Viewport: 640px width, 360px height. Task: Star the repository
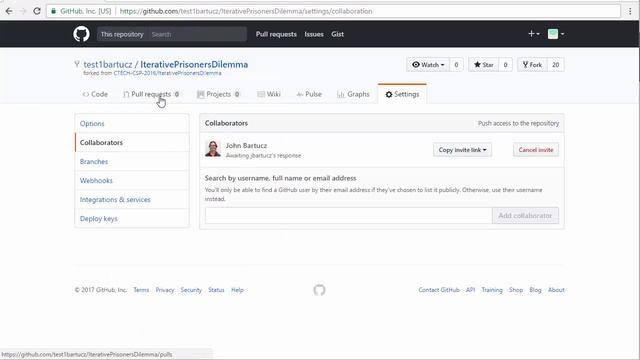[483, 65]
